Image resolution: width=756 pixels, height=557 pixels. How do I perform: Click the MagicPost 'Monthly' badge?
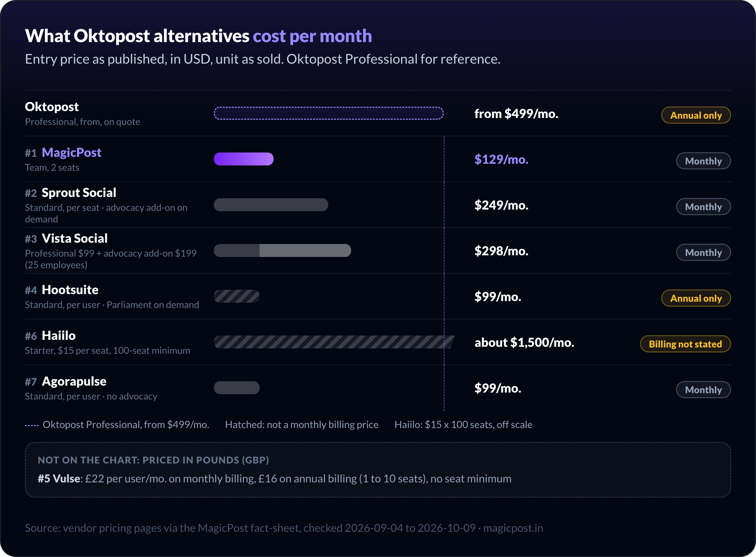click(x=703, y=161)
